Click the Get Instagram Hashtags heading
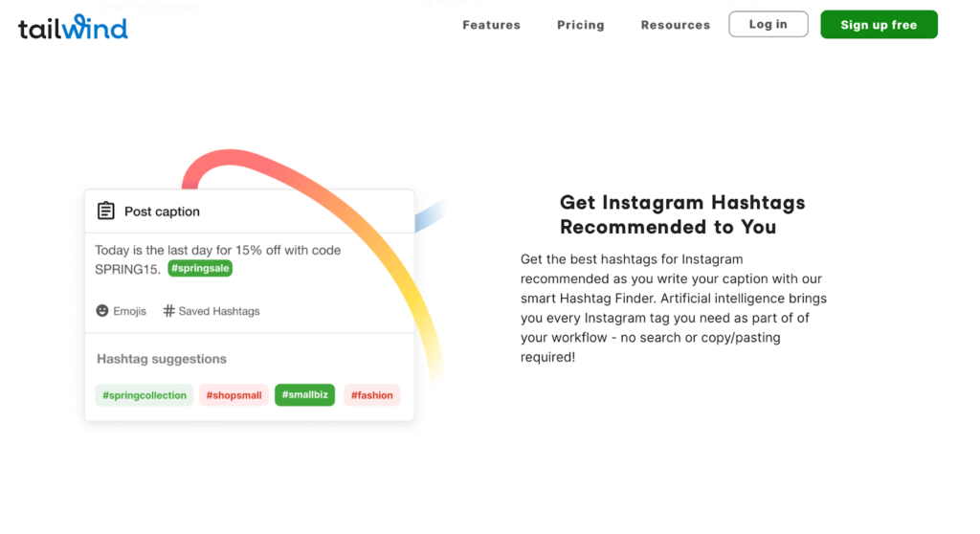The height and width of the screenshot is (534, 980). coord(681,214)
